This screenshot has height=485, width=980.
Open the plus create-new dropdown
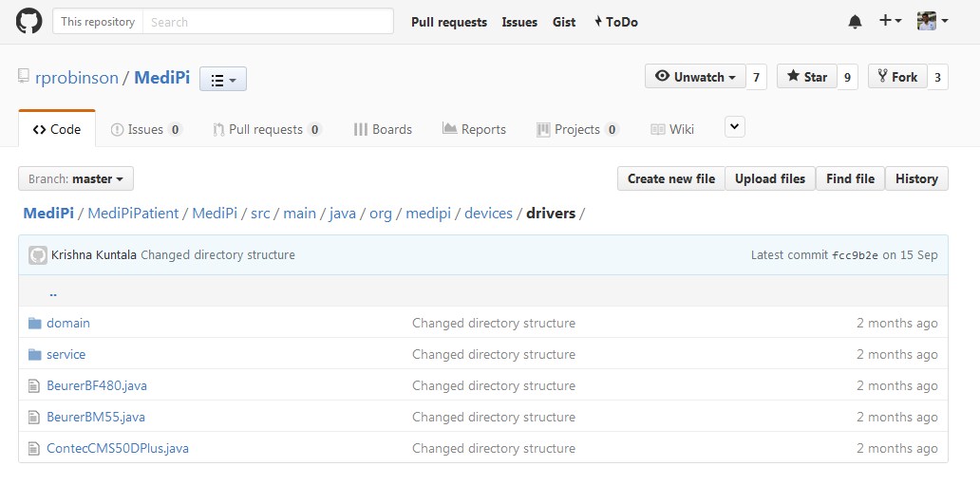click(890, 21)
